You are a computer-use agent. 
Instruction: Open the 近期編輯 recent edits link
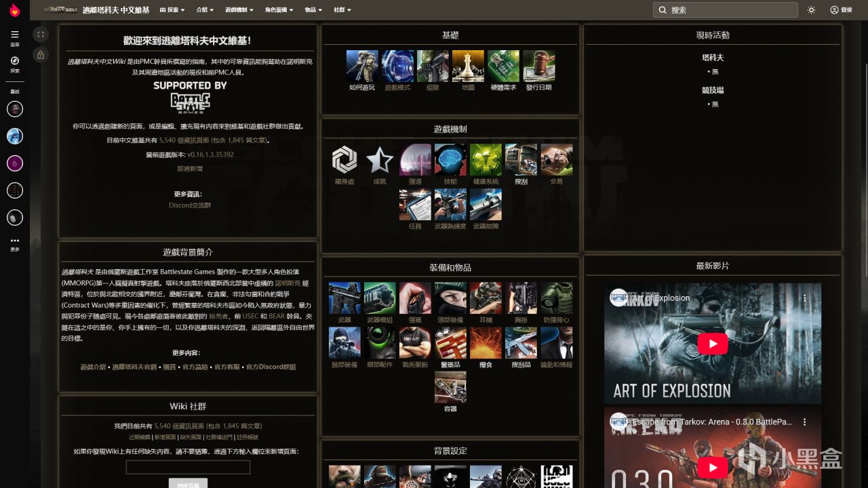pyautogui.click(x=140, y=437)
